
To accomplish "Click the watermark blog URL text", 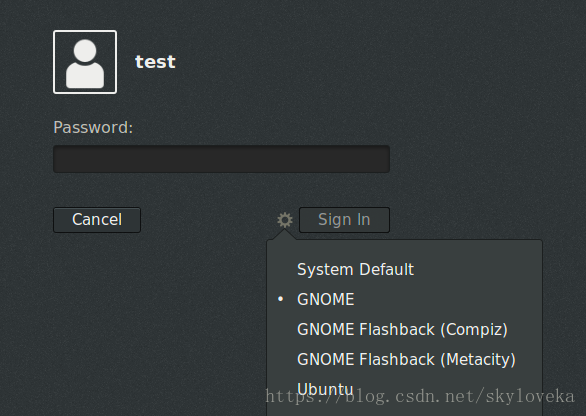I will point(420,396).
